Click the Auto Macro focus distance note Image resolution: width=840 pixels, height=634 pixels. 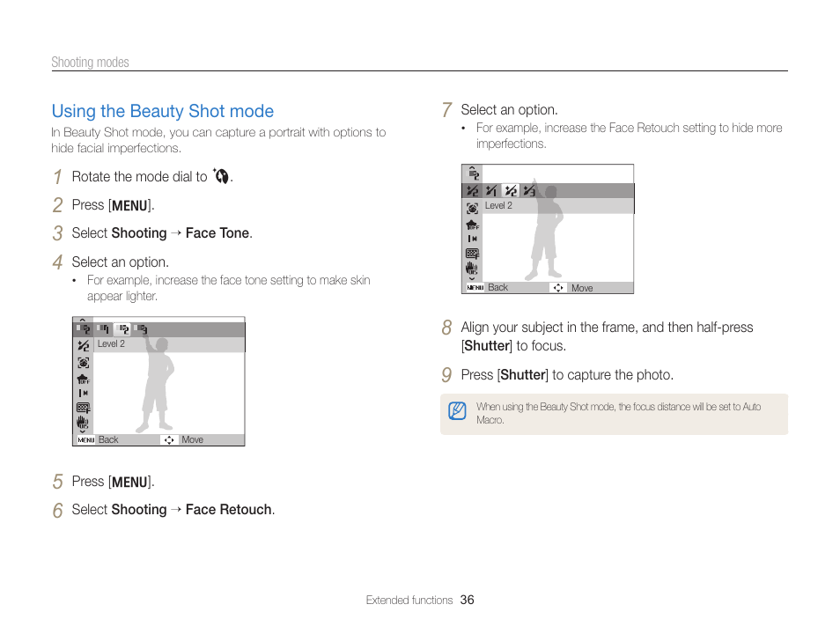tap(619, 413)
